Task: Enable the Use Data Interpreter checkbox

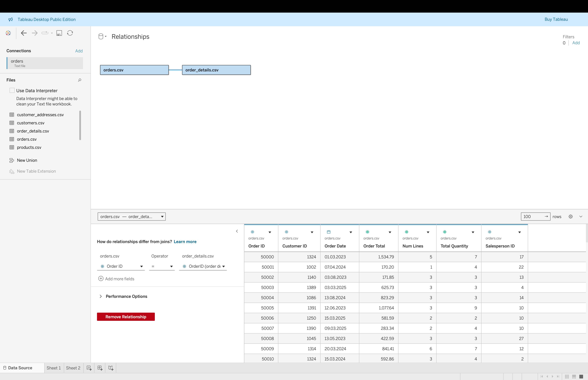Action: coord(12,90)
